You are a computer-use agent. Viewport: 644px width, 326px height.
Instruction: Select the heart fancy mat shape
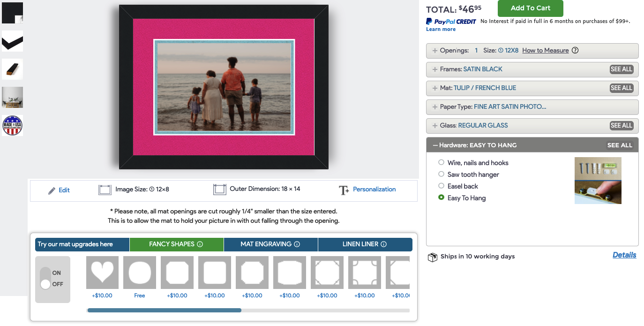tap(102, 273)
